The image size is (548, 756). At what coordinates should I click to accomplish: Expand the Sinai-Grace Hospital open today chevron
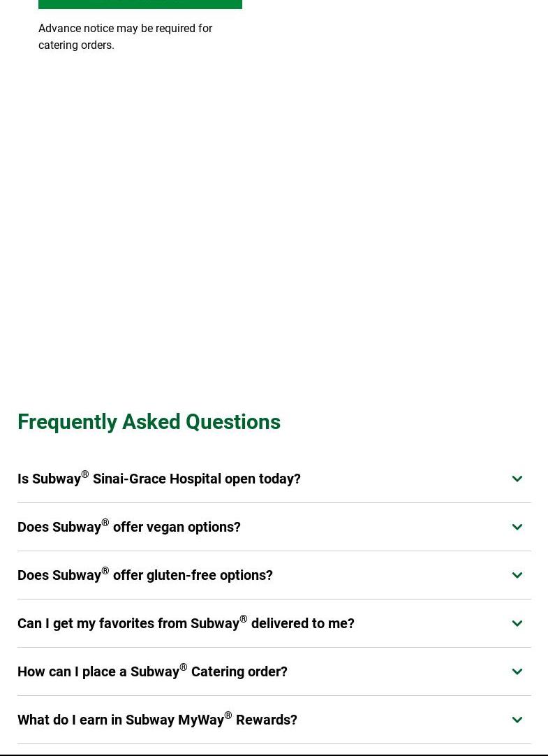coord(517,479)
